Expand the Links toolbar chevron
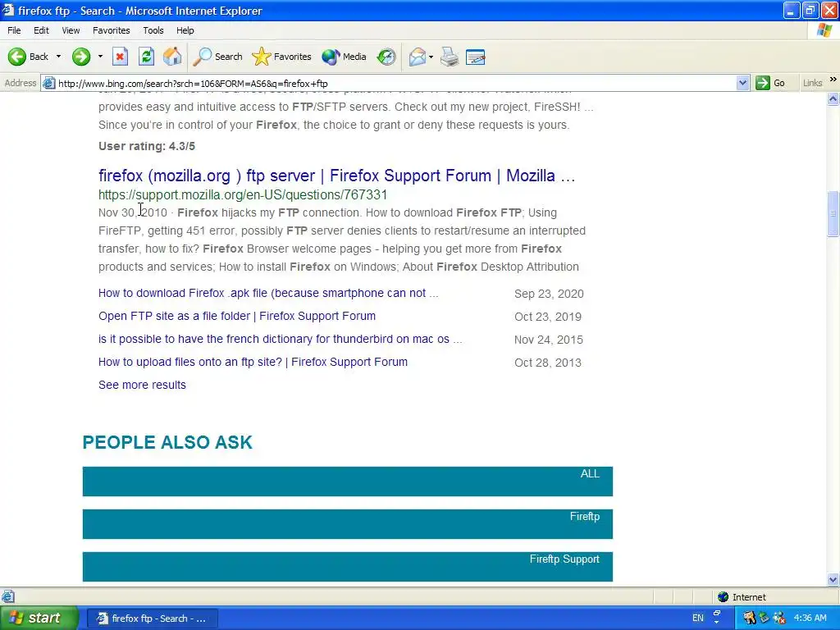Image resolution: width=840 pixels, height=630 pixels. point(833,80)
